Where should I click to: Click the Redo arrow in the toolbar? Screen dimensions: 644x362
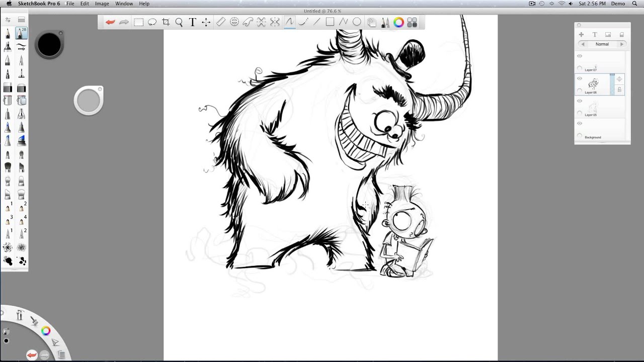point(124,22)
